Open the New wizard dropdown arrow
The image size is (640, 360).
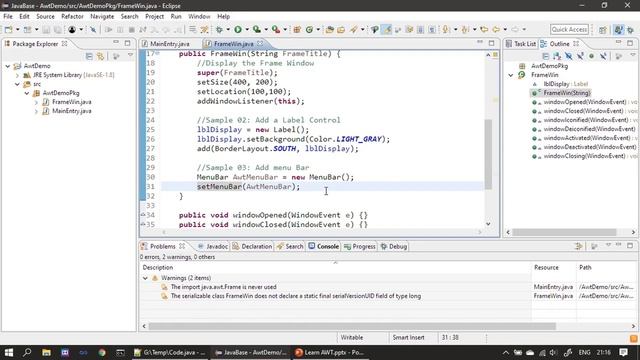tap(17, 29)
